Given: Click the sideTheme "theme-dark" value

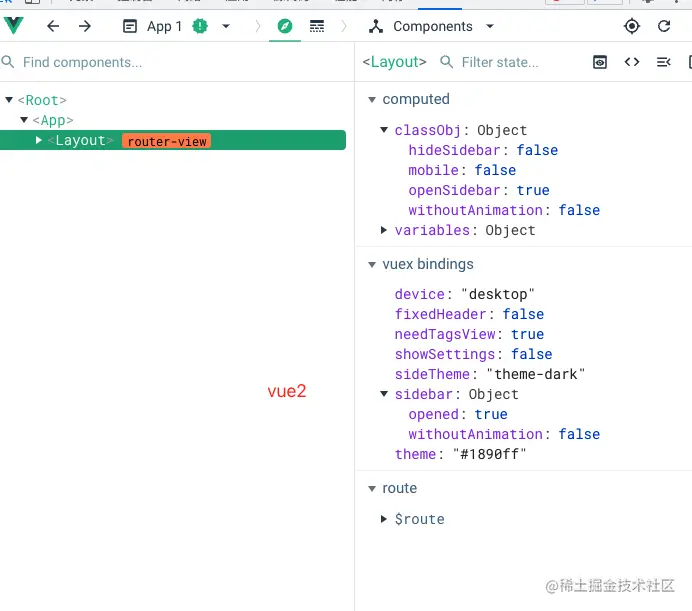Looking at the screenshot, I should (x=536, y=374).
